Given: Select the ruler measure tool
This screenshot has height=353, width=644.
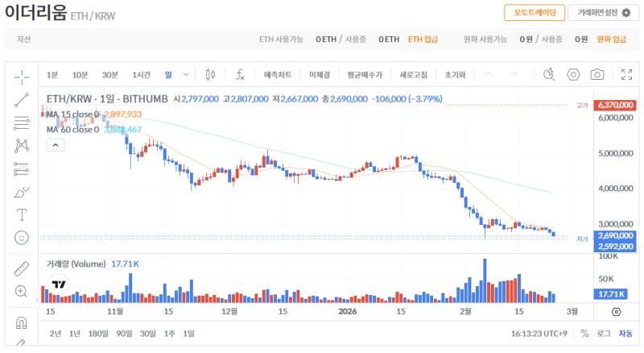Looking at the screenshot, I should (22, 268).
